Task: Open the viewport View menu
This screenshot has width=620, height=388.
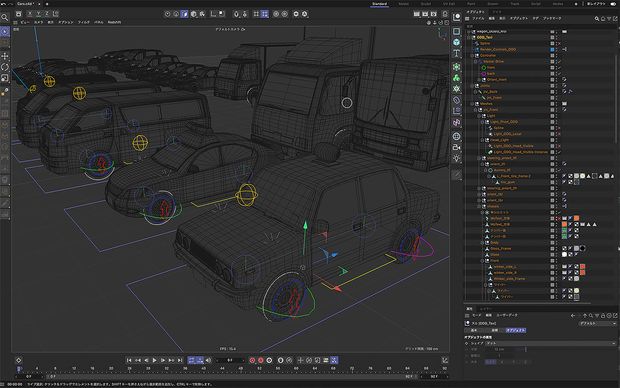Action: [x=25, y=23]
